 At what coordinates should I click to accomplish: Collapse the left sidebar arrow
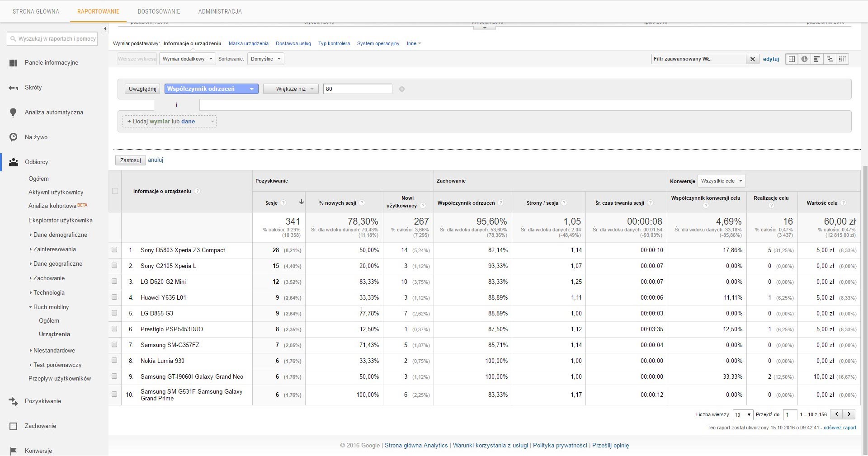[x=105, y=29]
